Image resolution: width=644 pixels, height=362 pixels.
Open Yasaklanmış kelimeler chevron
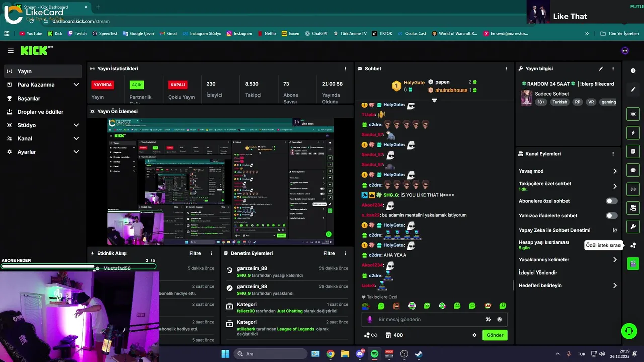point(615,260)
